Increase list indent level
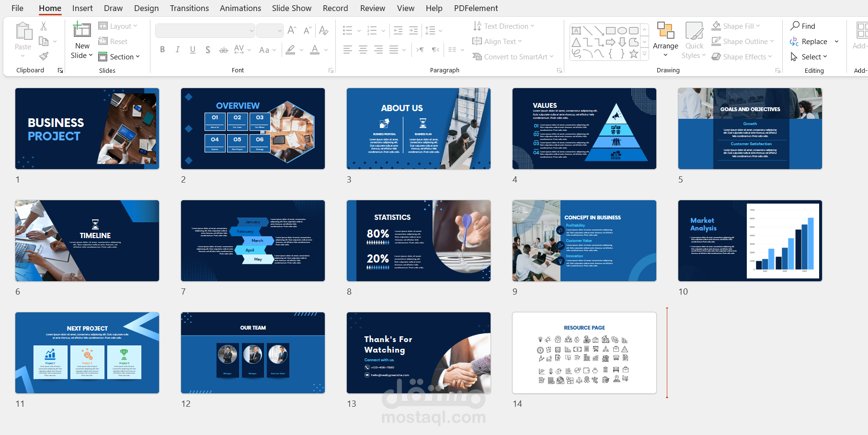 tap(413, 31)
